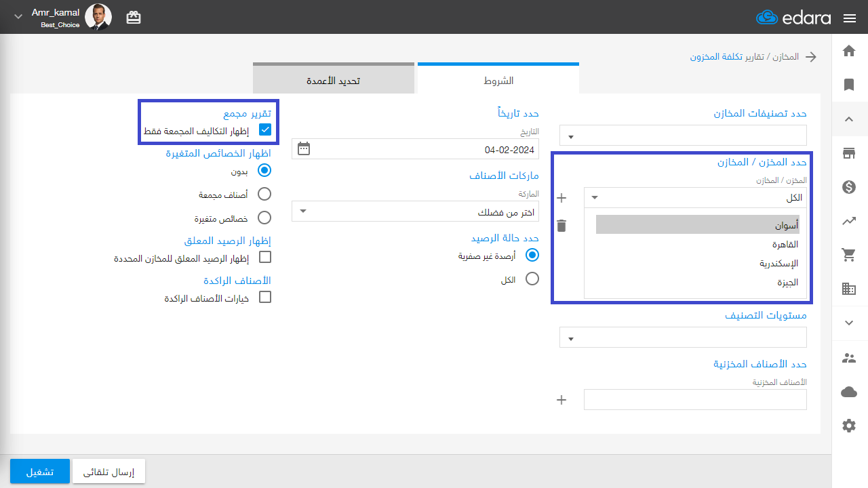Click the edara logo

coord(793,18)
